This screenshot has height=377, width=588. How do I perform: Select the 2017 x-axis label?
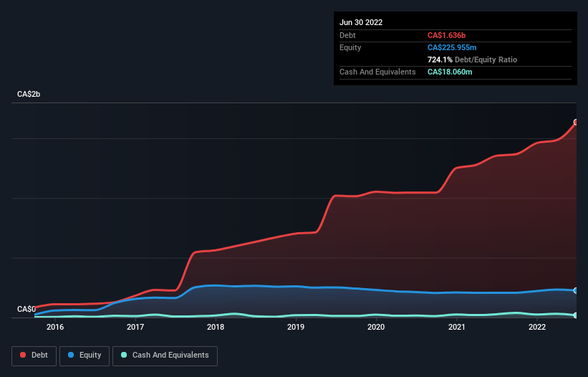pos(135,327)
